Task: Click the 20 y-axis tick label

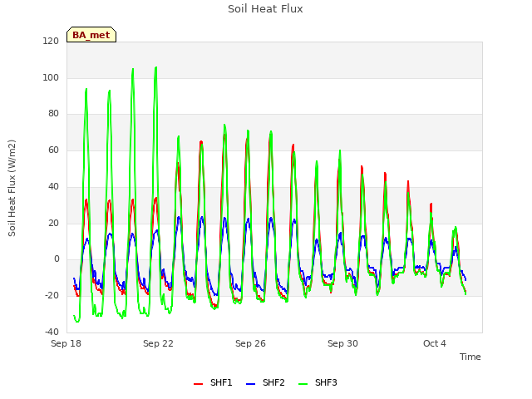Action: coord(53,223)
